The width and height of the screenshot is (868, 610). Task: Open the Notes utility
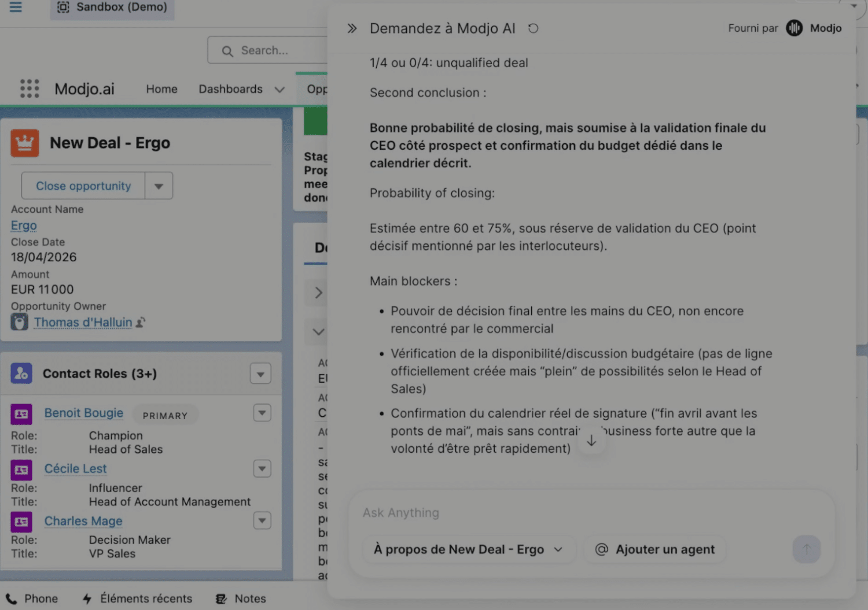coord(241,598)
